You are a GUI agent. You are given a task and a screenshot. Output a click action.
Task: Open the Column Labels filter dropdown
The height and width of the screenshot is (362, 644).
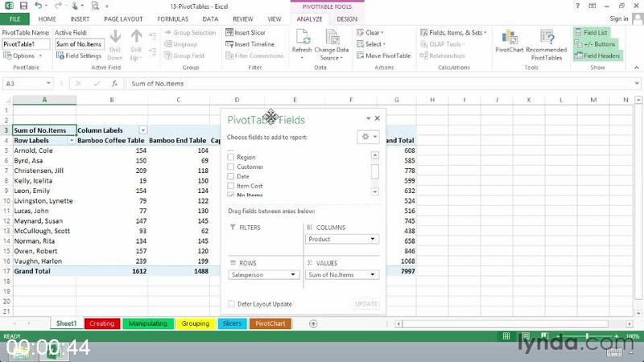pyautogui.click(x=143, y=130)
